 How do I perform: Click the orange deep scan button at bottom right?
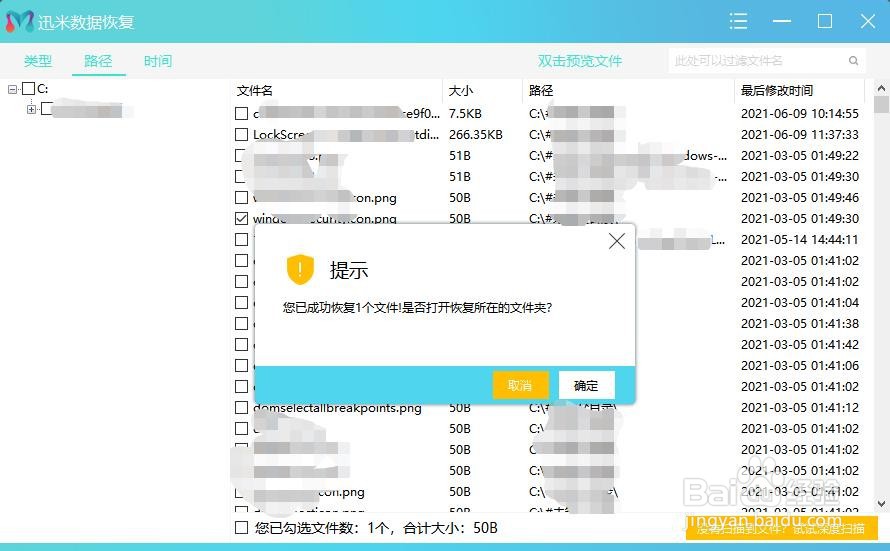(782, 528)
